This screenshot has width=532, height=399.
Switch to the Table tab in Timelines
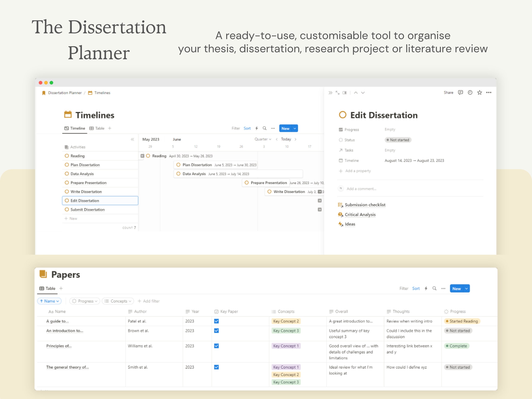tap(97, 128)
